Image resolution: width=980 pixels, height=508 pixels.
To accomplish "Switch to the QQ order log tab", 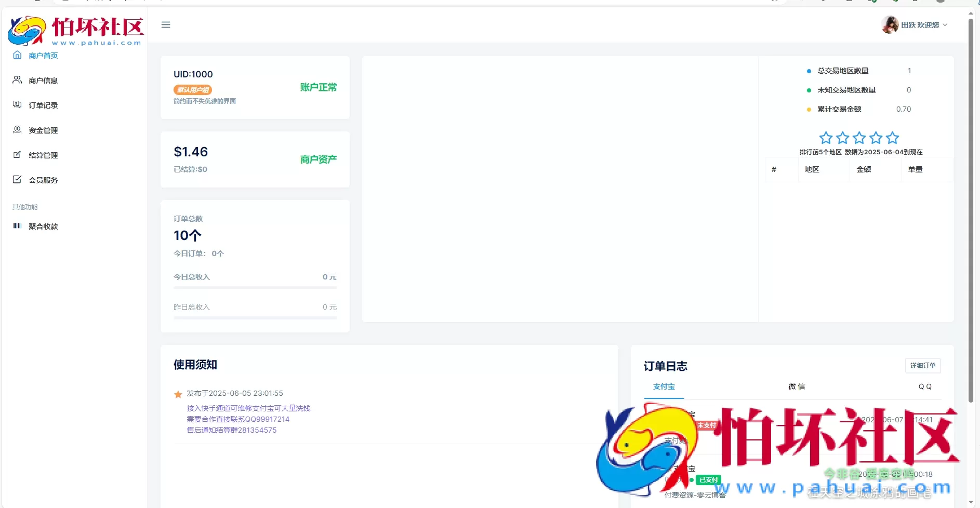I will pos(925,387).
